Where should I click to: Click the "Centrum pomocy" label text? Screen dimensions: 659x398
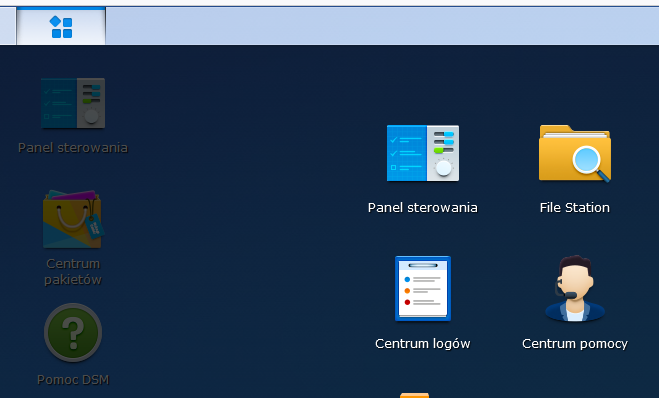[575, 344]
